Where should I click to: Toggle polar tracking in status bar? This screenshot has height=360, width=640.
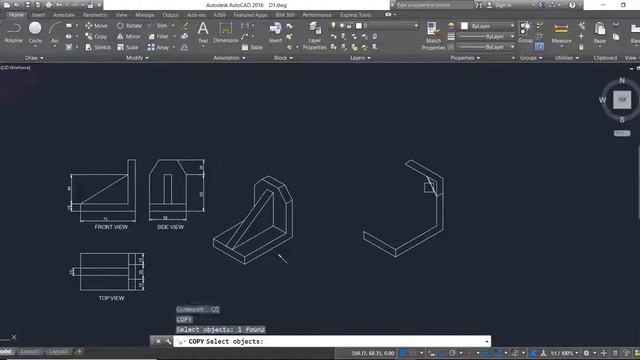point(452,353)
